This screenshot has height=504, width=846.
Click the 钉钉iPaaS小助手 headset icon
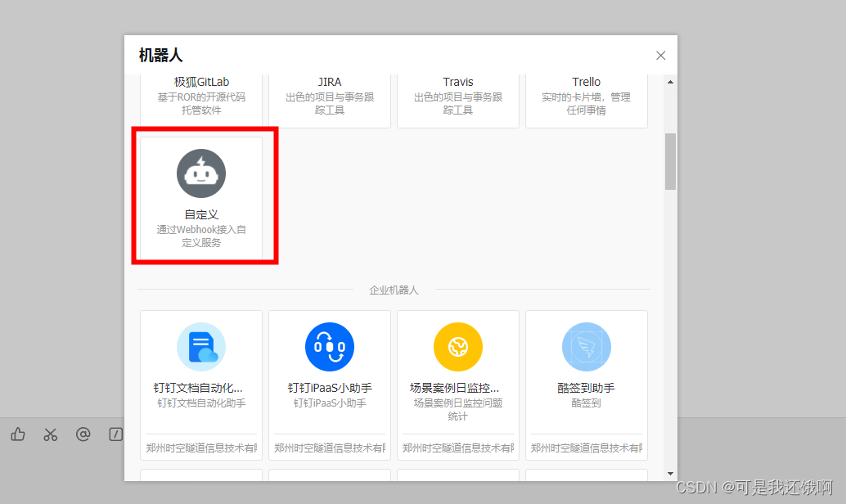coord(330,347)
